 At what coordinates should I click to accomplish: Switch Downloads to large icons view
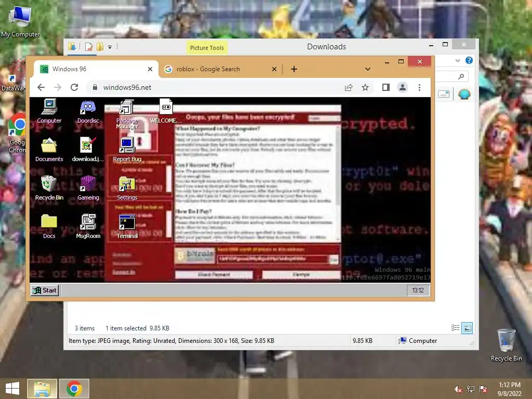(x=467, y=328)
